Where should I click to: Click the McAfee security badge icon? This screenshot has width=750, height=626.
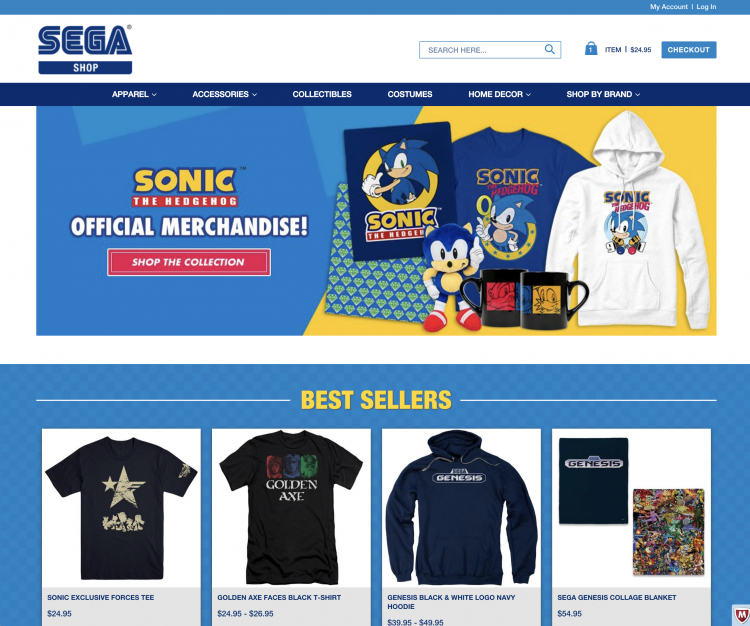coord(742,615)
